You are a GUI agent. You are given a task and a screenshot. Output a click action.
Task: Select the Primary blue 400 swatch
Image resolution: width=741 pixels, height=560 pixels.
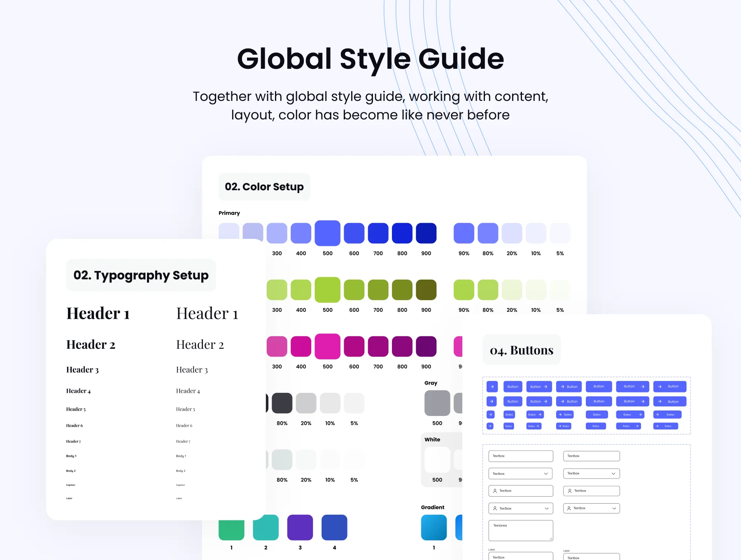tap(301, 233)
